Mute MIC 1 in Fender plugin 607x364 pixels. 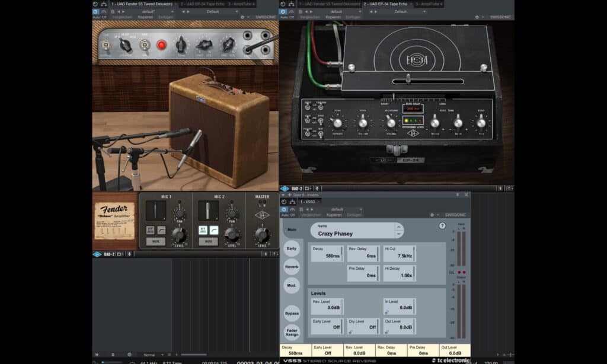(x=156, y=242)
